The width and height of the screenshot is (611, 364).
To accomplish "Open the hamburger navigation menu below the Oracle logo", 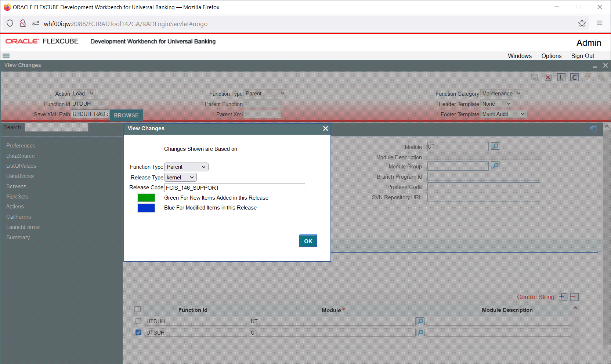I will click(6, 56).
